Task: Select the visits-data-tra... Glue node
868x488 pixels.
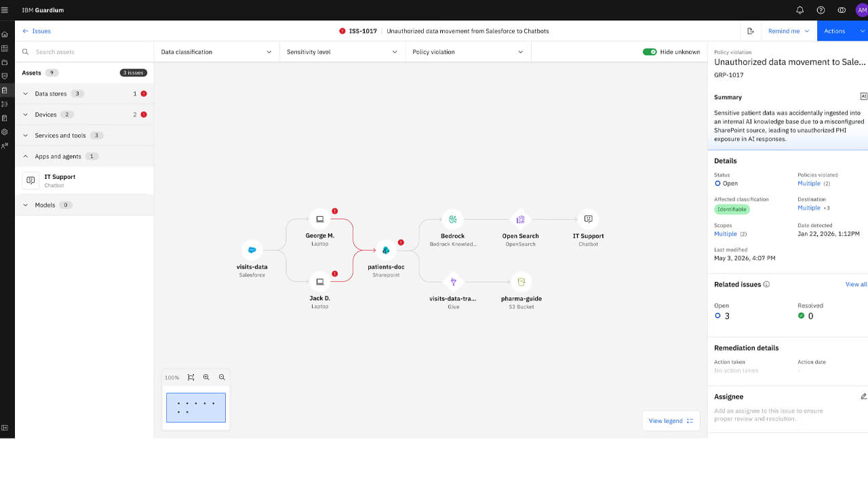Action: tap(453, 281)
